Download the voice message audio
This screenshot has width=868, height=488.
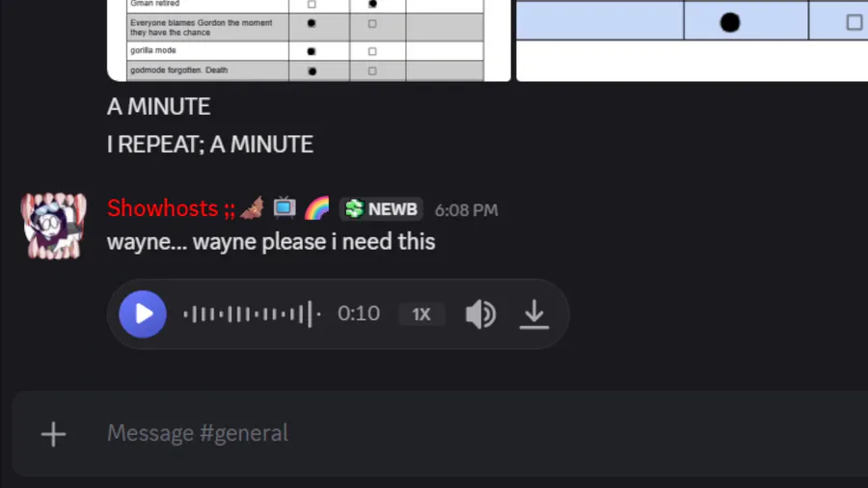(534, 314)
